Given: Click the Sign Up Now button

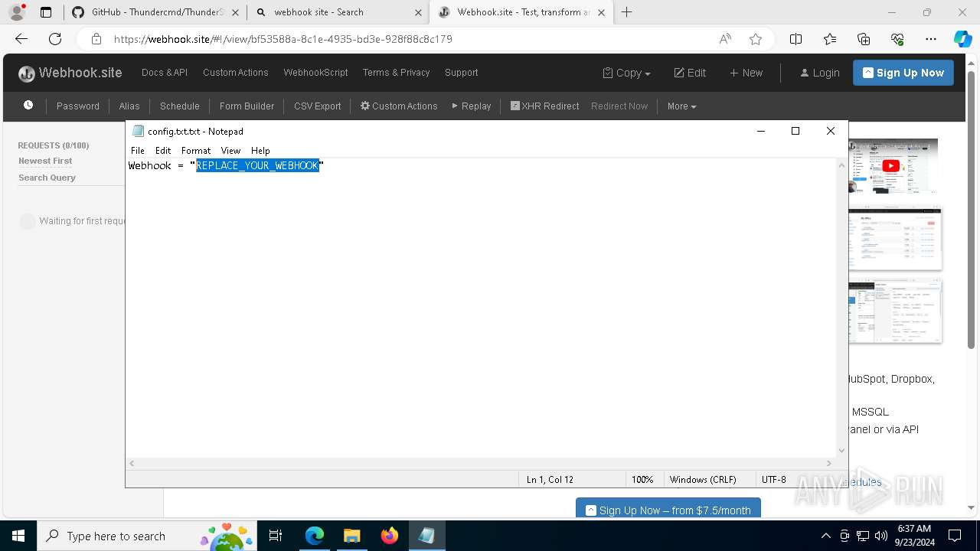Looking at the screenshot, I should click(x=903, y=73).
